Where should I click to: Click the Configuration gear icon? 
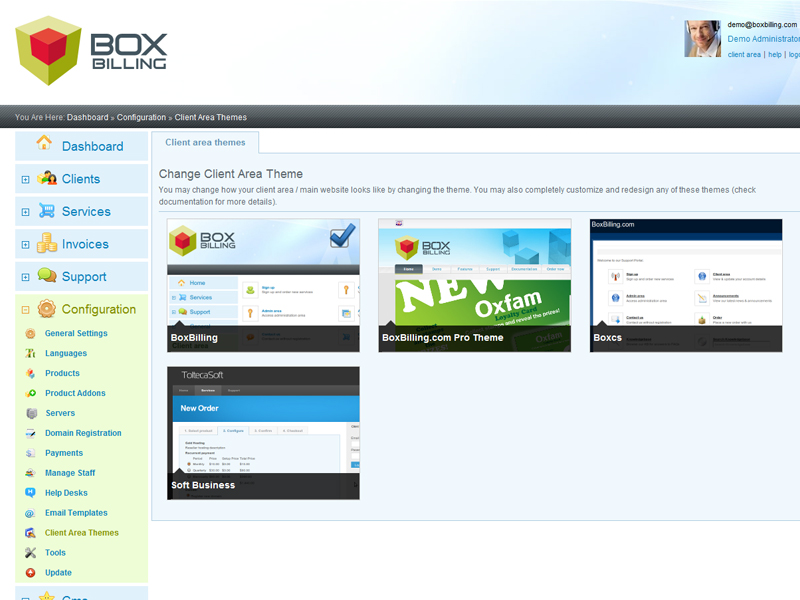46,308
